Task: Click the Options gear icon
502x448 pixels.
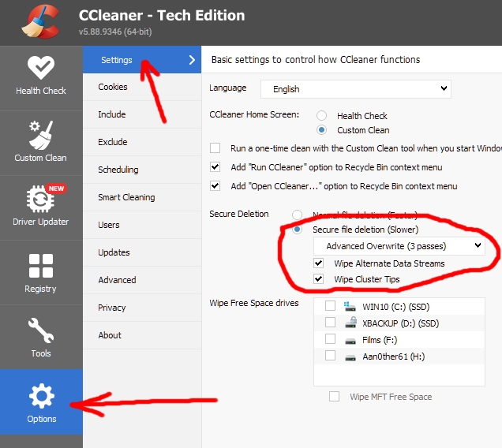Action: click(42, 396)
